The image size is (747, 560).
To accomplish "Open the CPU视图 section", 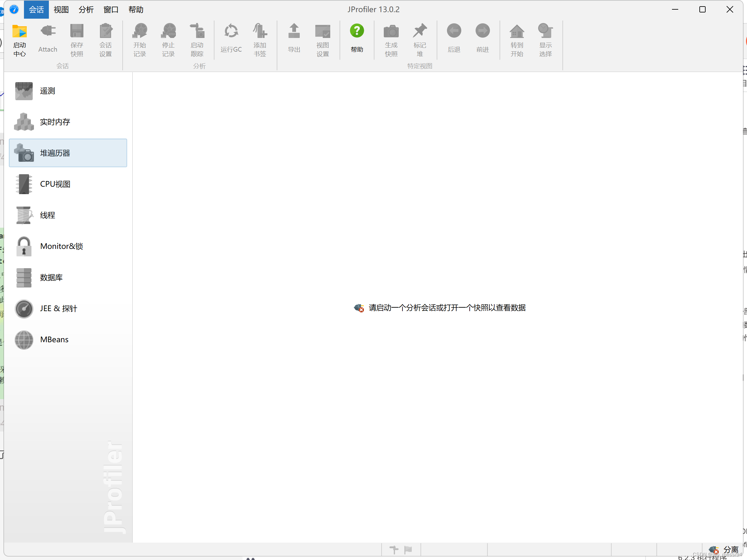I will (68, 184).
